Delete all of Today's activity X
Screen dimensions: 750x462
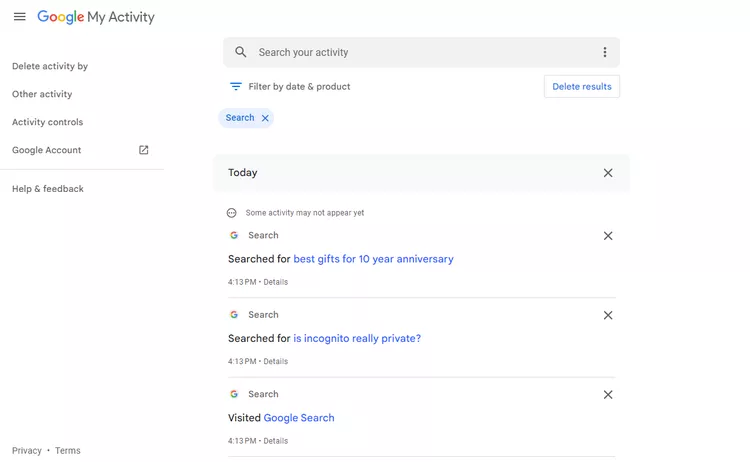(x=608, y=173)
